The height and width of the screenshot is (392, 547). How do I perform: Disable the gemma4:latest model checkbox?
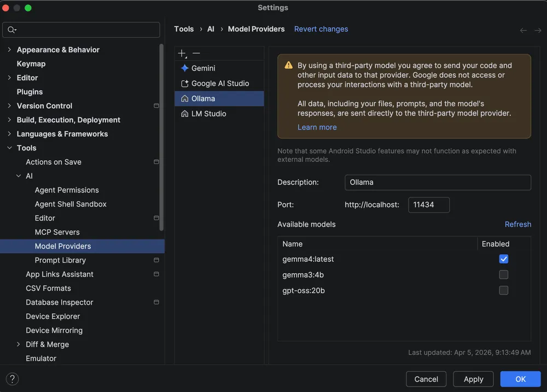504,259
